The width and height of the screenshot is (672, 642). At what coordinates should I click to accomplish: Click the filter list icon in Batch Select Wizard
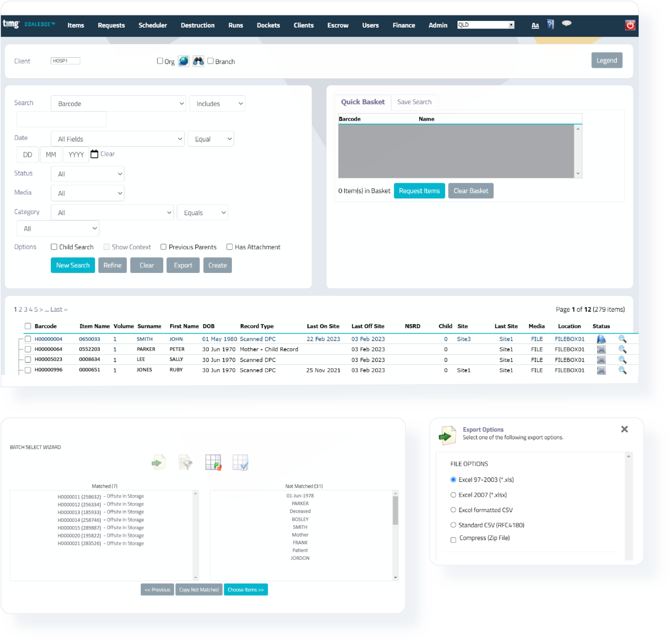point(185,462)
